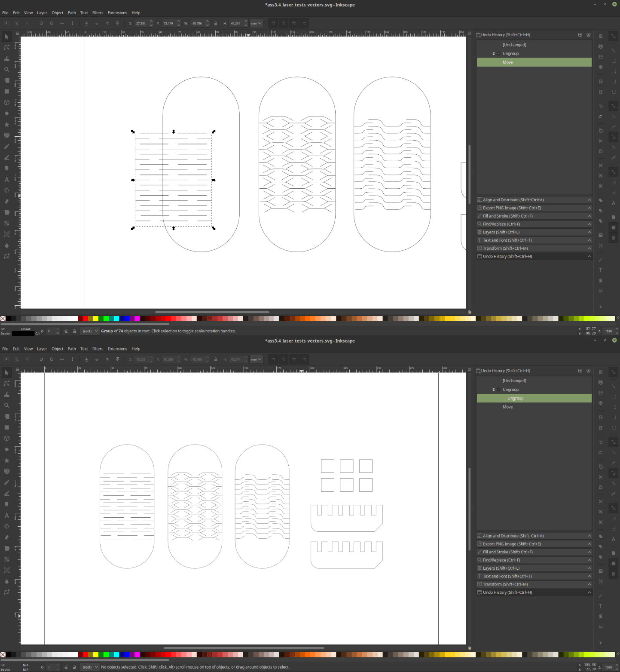Open the Layer menu in bottom window
Screen dimensions: 620x672
point(42,349)
